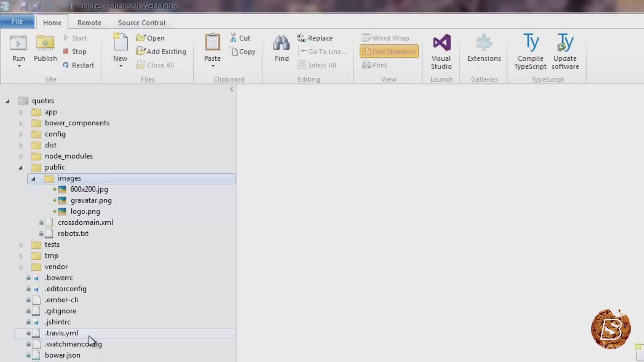Expand the bower_components folder

(x=21, y=123)
